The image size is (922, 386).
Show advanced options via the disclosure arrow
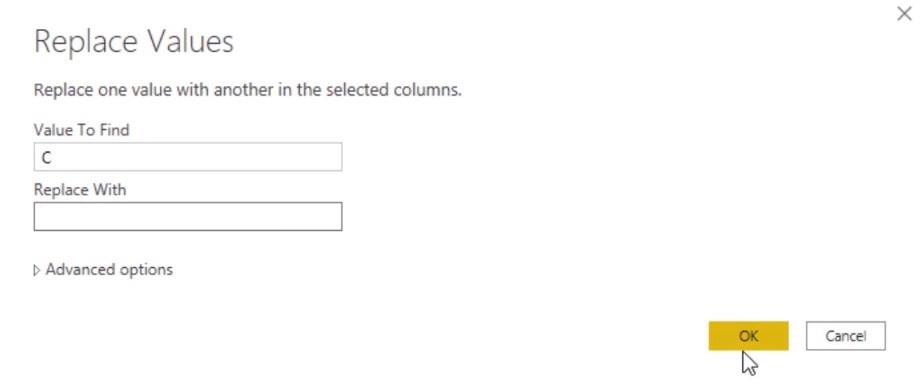click(37, 270)
